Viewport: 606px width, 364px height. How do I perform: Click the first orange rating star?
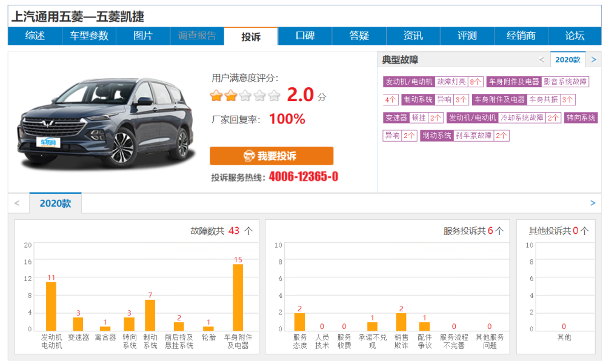216,96
